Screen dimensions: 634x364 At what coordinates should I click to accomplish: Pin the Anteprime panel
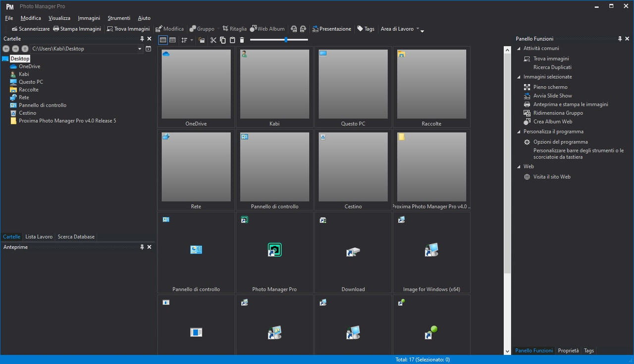click(x=142, y=247)
